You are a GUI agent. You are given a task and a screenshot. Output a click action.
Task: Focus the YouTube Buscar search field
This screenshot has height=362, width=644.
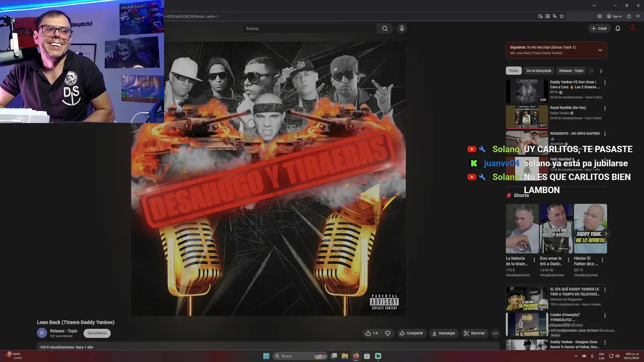310,29
